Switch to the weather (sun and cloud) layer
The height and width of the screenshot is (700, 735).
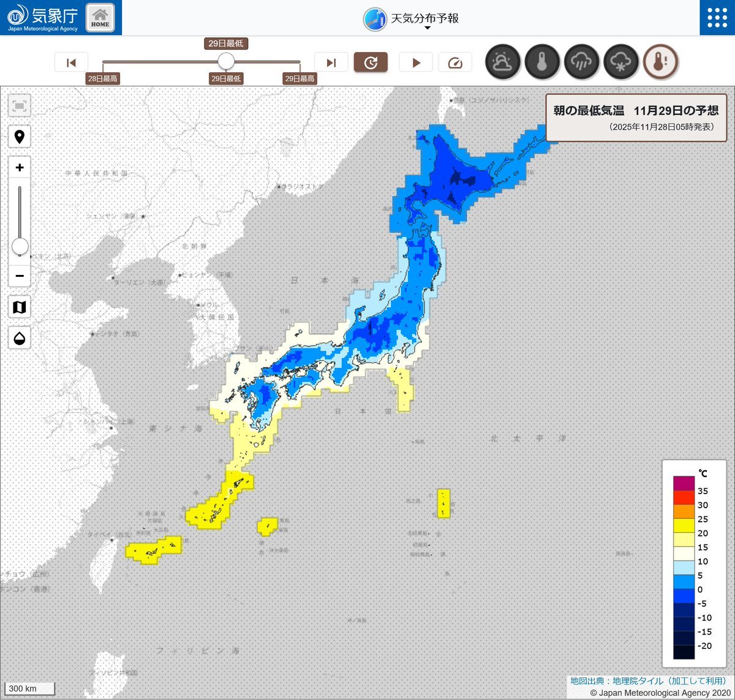503,62
